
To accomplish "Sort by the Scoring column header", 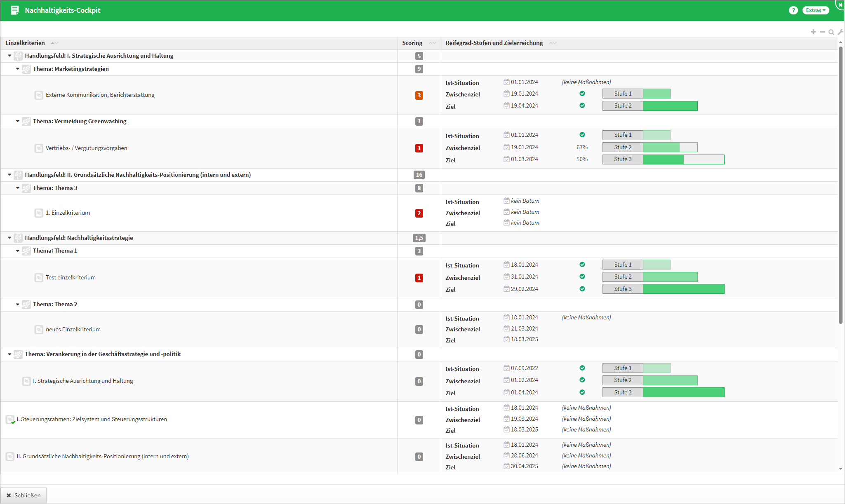I will coord(412,43).
